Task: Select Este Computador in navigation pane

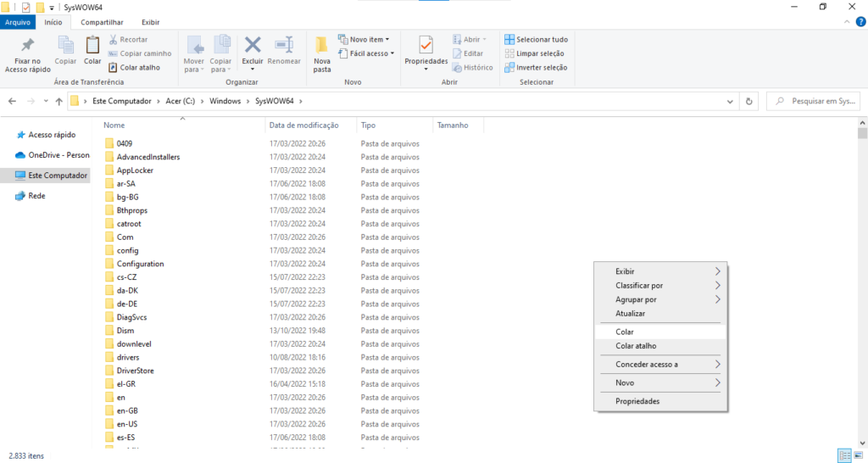Action: coord(58,176)
